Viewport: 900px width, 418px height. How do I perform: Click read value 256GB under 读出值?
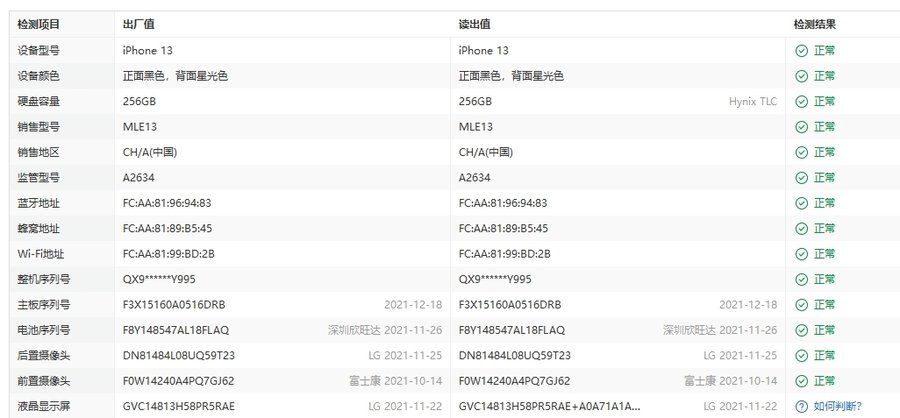click(475, 102)
